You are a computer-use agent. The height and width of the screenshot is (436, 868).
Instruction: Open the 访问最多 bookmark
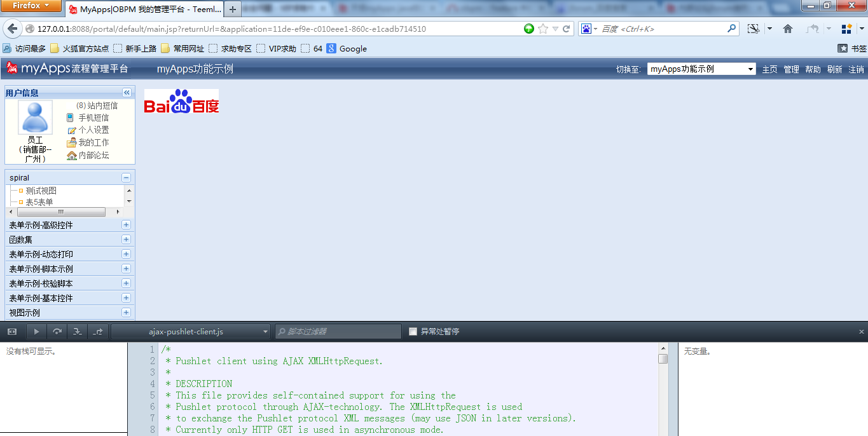pyautogui.click(x=24, y=48)
